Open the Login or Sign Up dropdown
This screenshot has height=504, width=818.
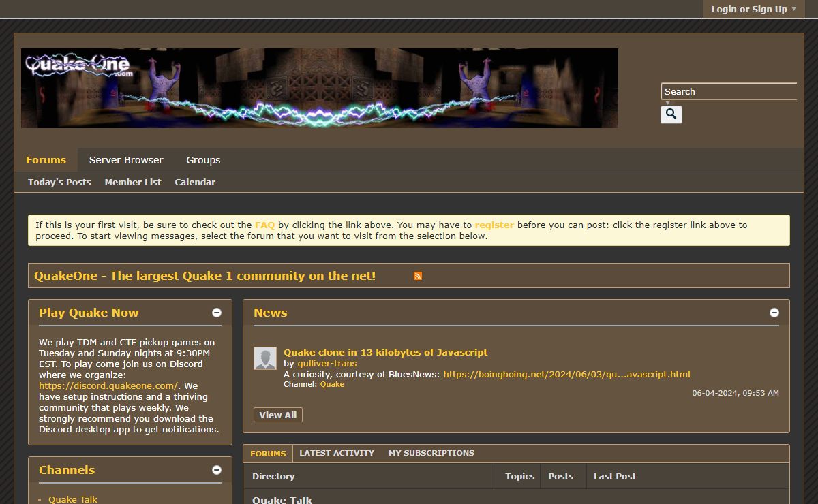pos(753,9)
